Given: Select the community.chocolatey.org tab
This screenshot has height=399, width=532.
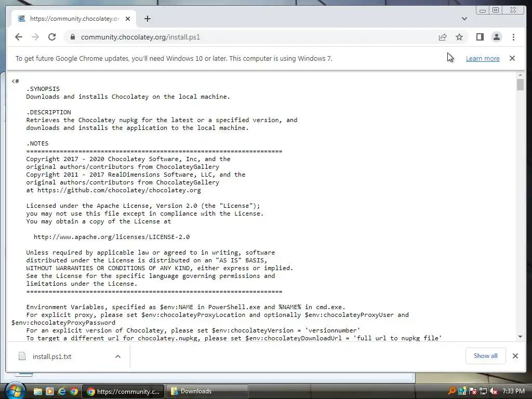Looking at the screenshot, I should tap(74, 19).
